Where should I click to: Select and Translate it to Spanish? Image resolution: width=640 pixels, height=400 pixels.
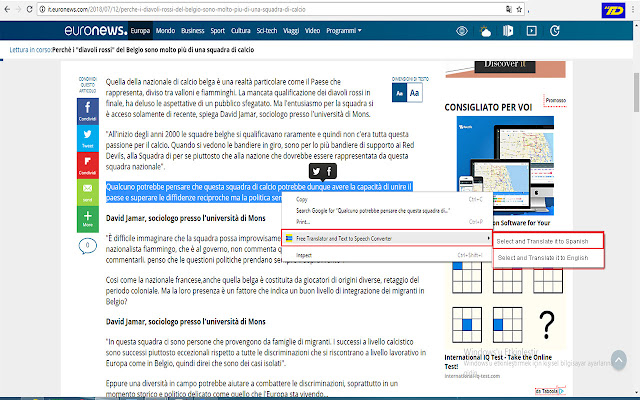(548, 241)
